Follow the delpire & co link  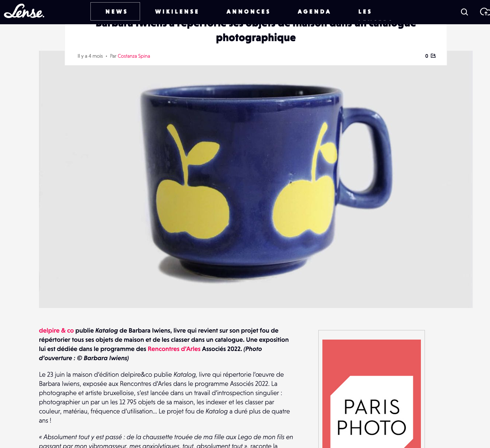tap(56, 330)
